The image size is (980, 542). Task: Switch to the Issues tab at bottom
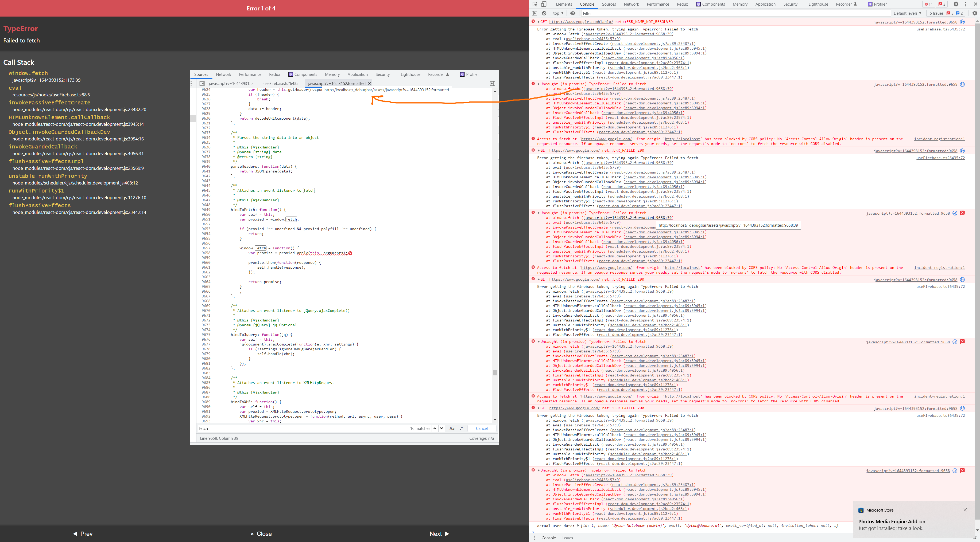tap(568, 538)
